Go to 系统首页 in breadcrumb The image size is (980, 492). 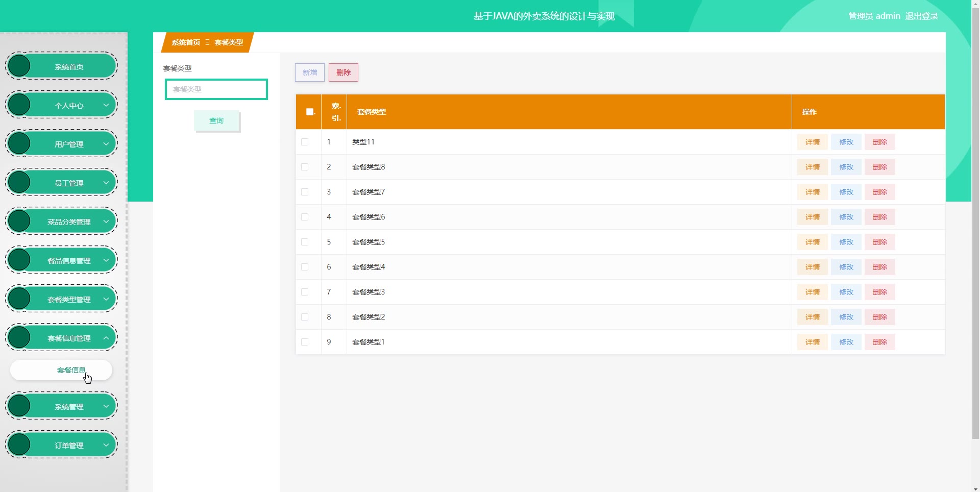(186, 42)
